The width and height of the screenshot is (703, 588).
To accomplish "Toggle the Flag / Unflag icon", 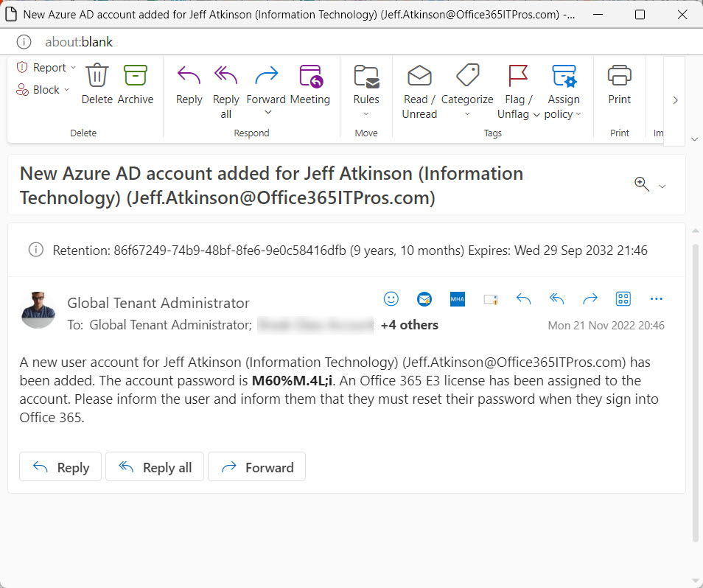I will (518, 75).
